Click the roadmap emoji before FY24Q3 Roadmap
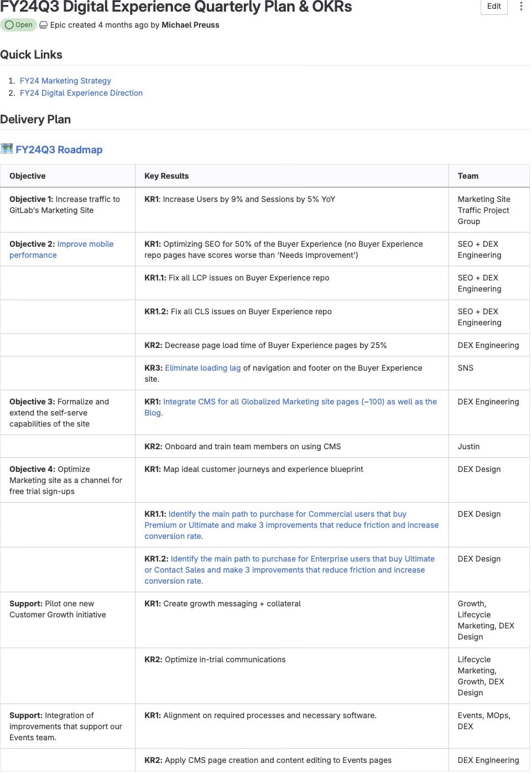This screenshot has height=774, width=532. point(7,149)
